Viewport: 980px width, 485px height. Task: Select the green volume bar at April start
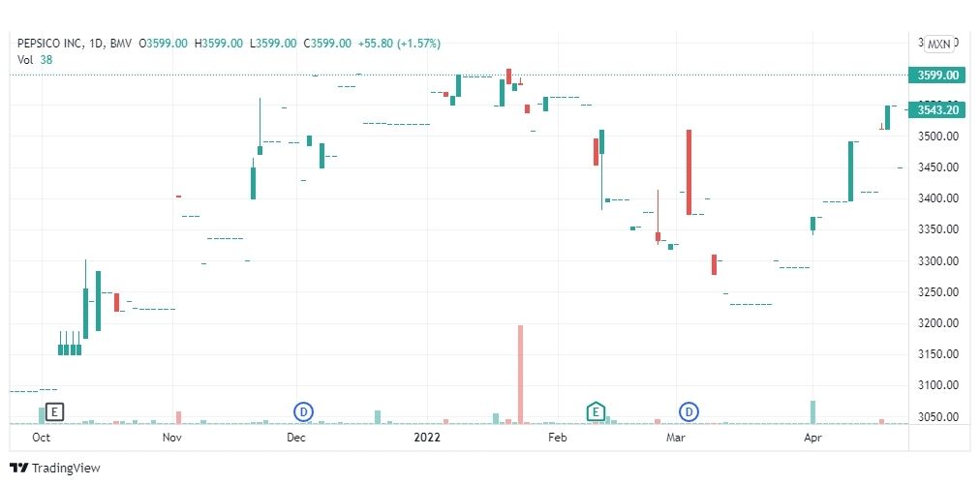point(813,412)
